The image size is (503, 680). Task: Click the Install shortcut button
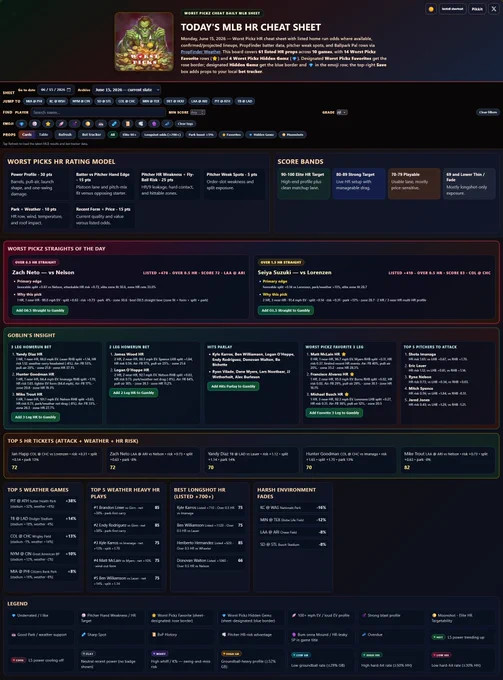(x=452, y=9)
